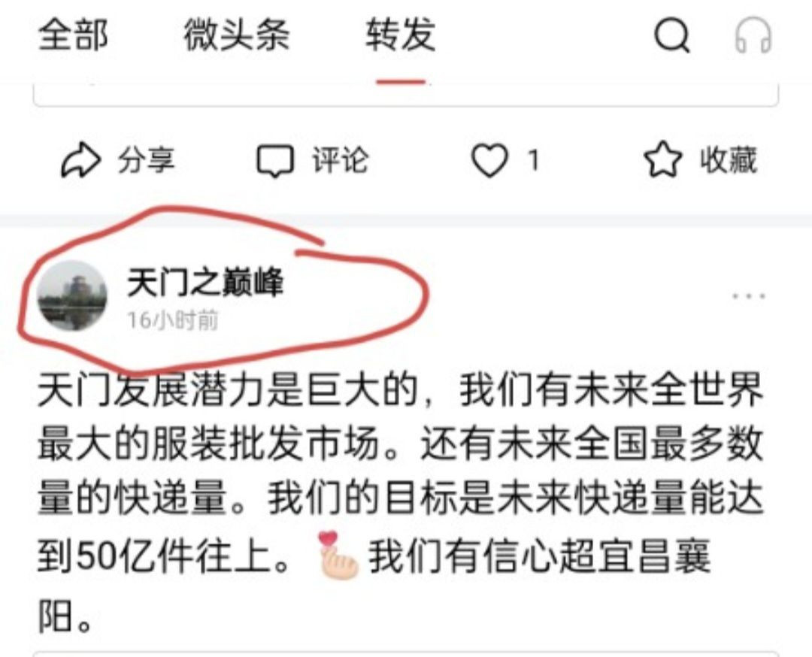This screenshot has width=812, height=657.
Task: Click the like count number 1
Action: click(534, 160)
